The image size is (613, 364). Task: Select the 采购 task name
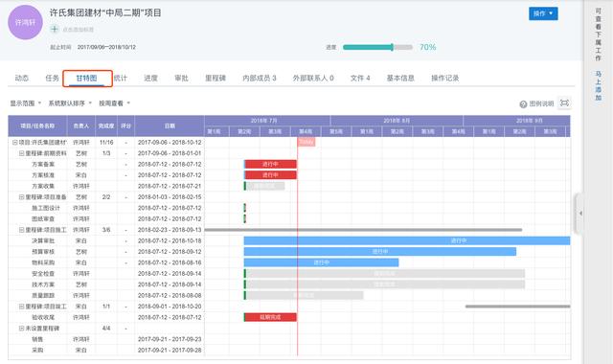37,351
